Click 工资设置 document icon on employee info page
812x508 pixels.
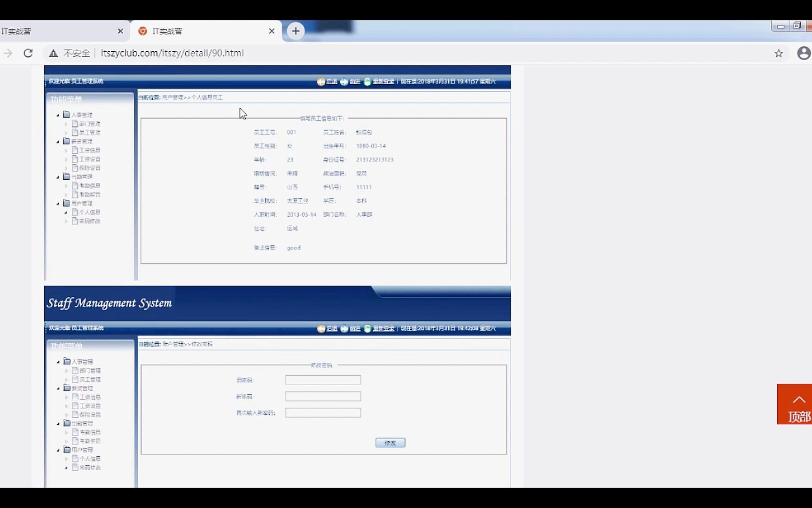coord(75,159)
